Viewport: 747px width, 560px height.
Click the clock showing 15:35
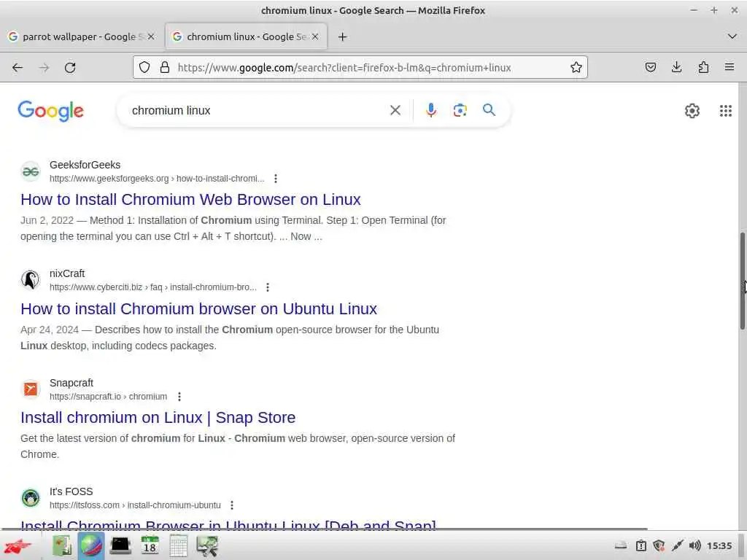click(x=719, y=545)
